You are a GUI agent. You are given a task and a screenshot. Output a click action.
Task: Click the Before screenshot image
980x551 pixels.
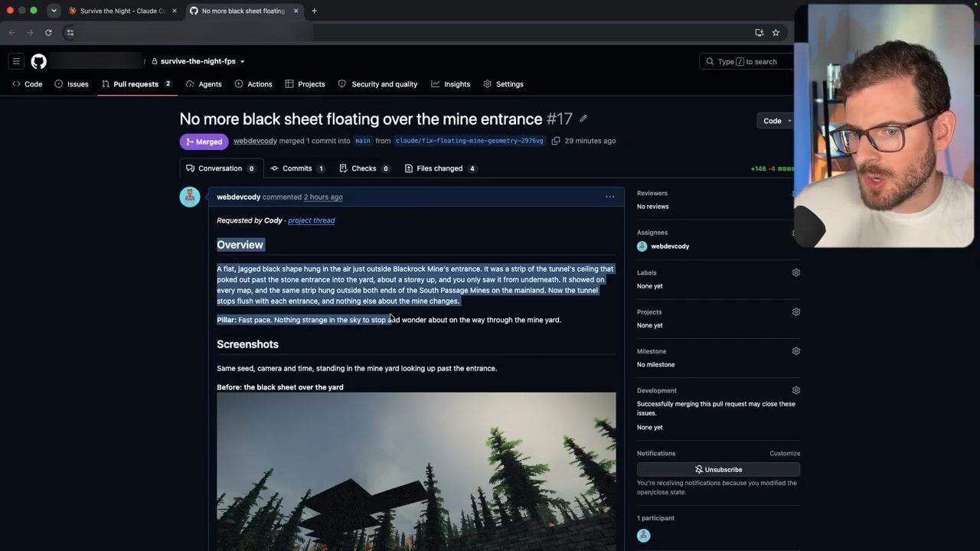[416, 471]
